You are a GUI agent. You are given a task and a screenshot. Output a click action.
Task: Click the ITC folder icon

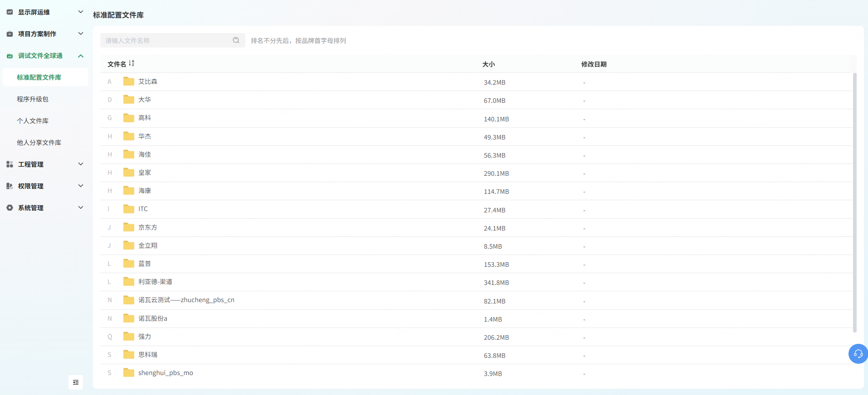(129, 209)
